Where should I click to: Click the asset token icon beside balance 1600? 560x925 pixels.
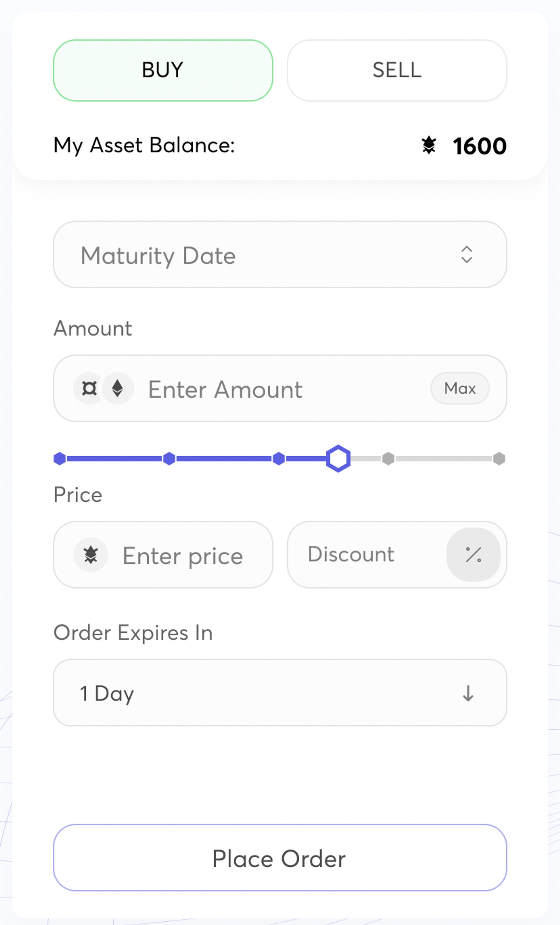428,145
